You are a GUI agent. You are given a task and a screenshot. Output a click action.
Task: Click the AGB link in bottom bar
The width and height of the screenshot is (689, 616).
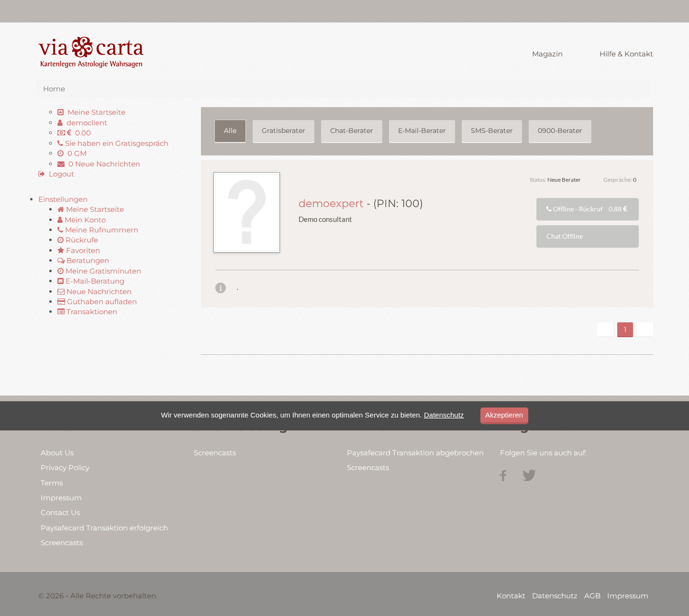pos(592,596)
